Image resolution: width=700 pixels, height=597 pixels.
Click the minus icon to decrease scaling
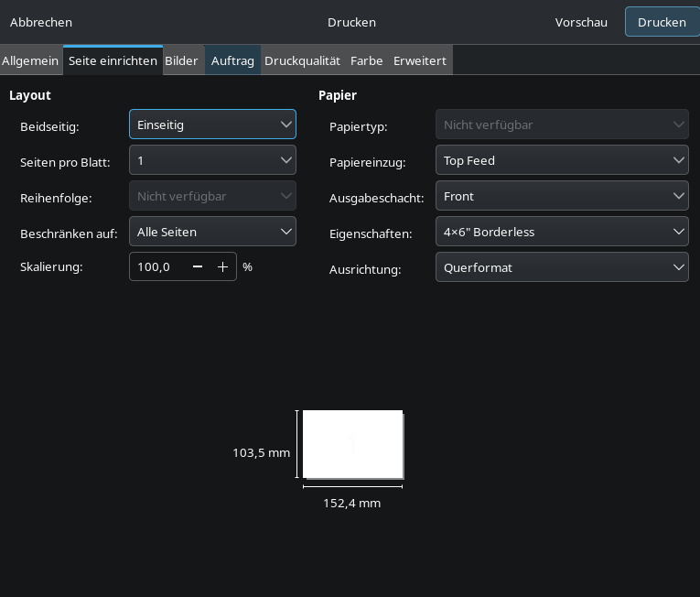(x=198, y=267)
